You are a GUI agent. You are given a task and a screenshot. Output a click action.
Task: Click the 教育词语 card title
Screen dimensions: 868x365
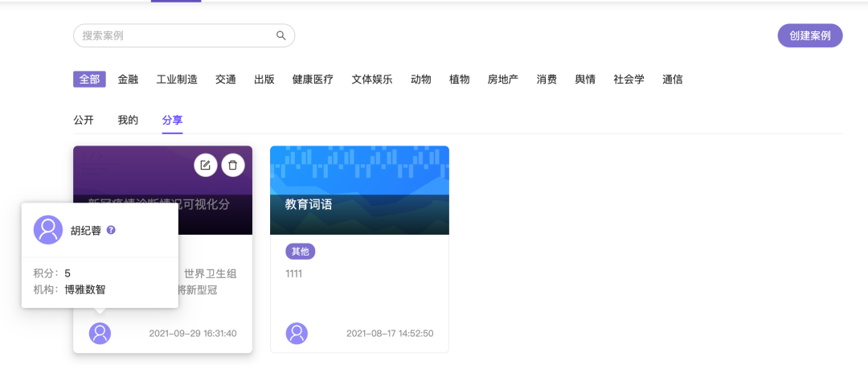pyautogui.click(x=309, y=204)
